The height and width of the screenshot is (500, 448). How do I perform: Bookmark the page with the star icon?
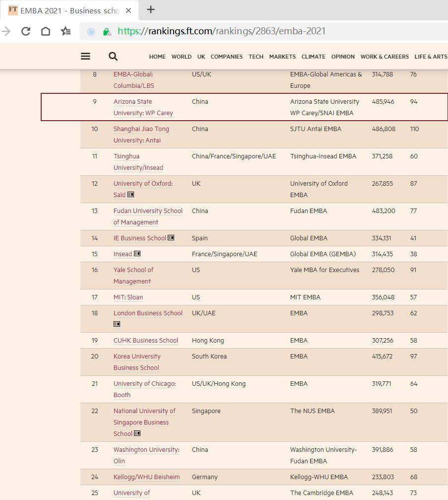point(65,31)
